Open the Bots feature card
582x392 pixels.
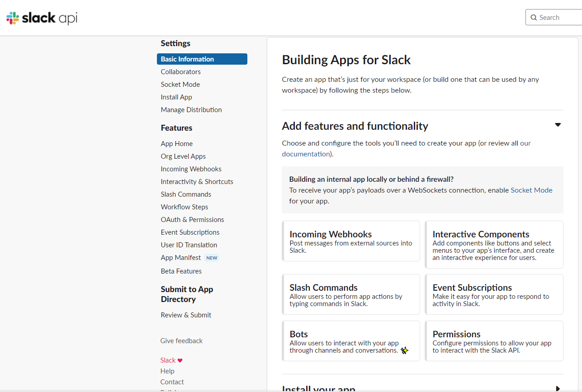point(351,341)
